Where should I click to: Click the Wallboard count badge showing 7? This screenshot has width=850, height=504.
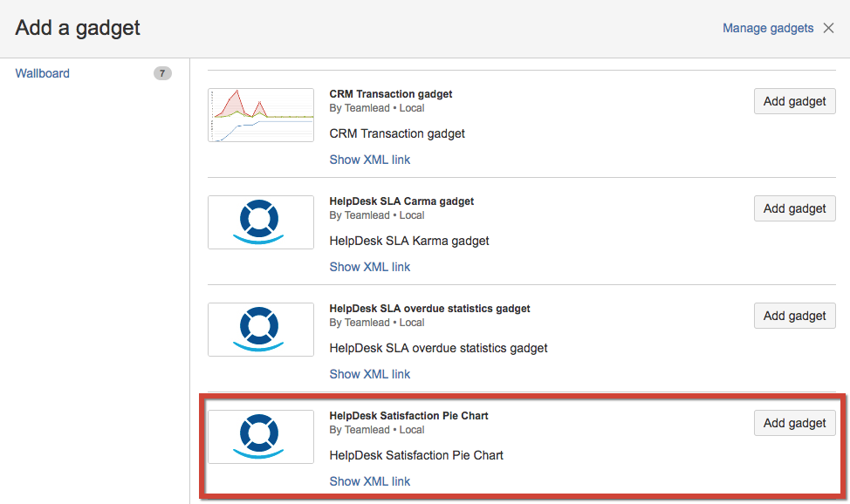pos(162,73)
